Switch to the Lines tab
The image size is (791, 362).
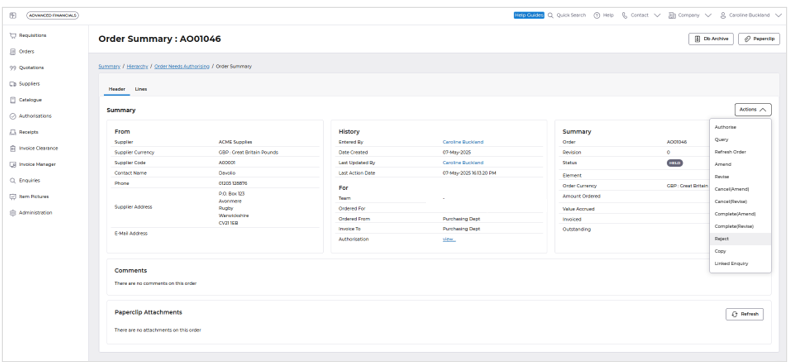coord(141,89)
